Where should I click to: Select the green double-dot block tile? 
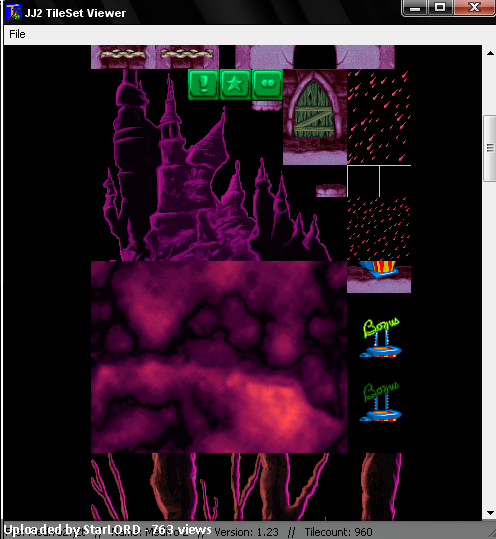click(267, 85)
